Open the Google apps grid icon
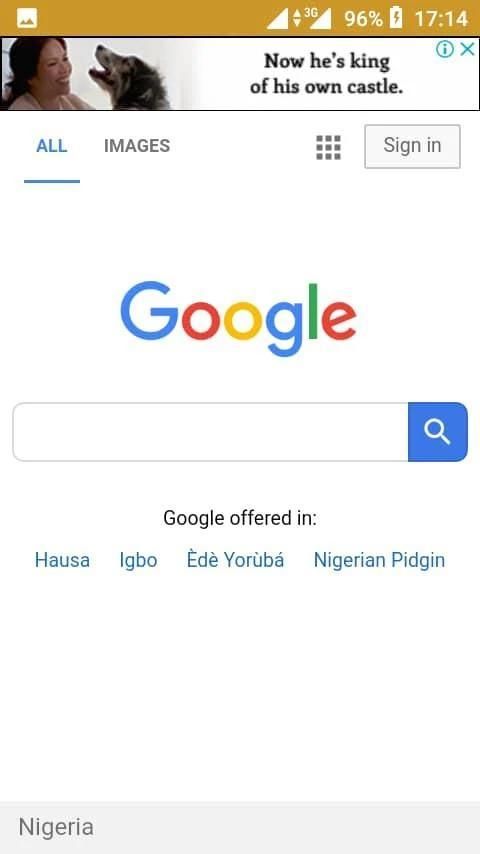Screen dimensions: 480x854 click(329, 147)
